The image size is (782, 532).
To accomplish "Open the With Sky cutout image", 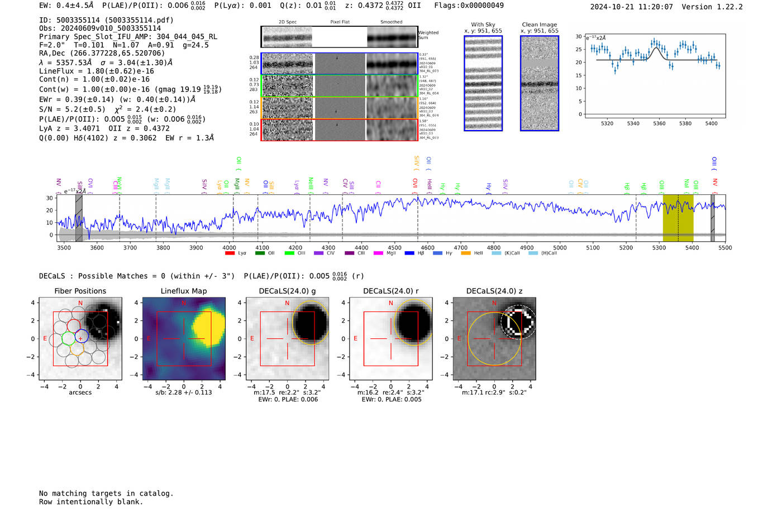I will pos(483,83).
